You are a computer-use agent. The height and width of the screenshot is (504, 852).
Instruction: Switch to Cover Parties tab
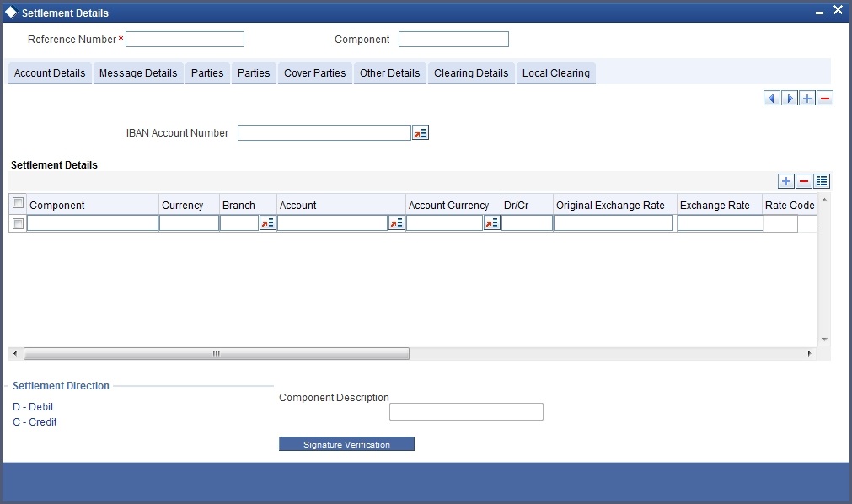(x=315, y=72)
